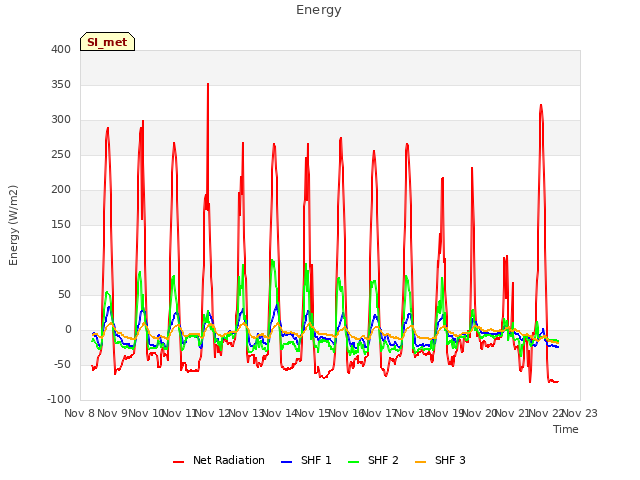Click the Energy (W/m2) y-axis label
This screenshot has height=480, width=640.
(x=13, y=225)
